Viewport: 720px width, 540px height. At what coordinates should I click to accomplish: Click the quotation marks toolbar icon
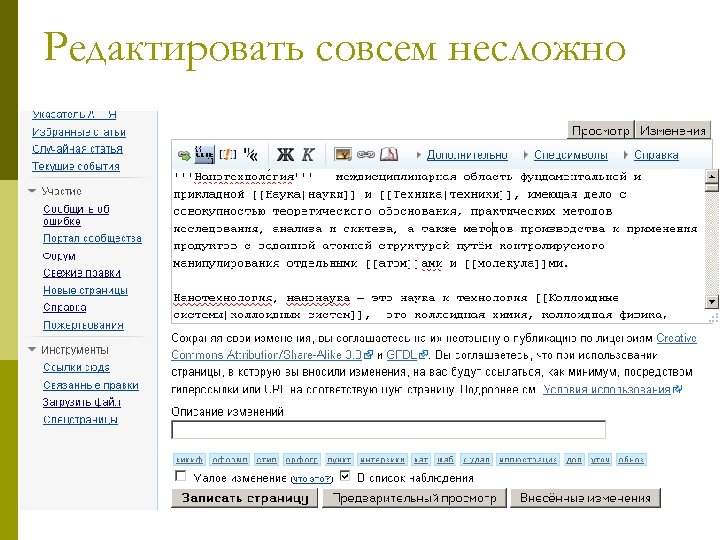[250, 155]
